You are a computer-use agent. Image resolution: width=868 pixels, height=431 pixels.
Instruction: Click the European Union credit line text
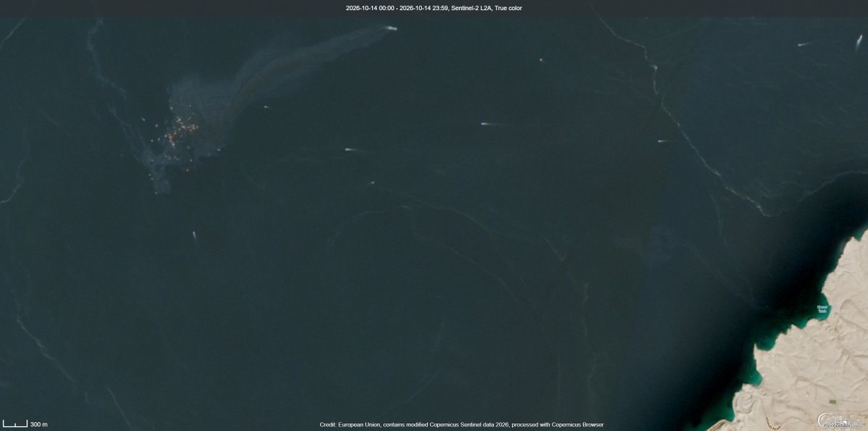[x=461, y=424]
